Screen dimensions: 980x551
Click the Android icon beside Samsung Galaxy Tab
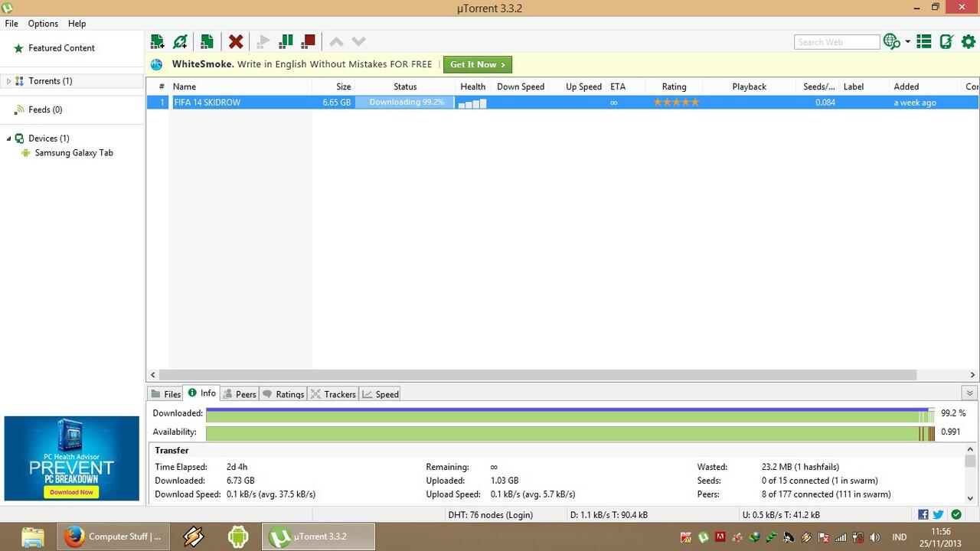[x=26, y=153]
